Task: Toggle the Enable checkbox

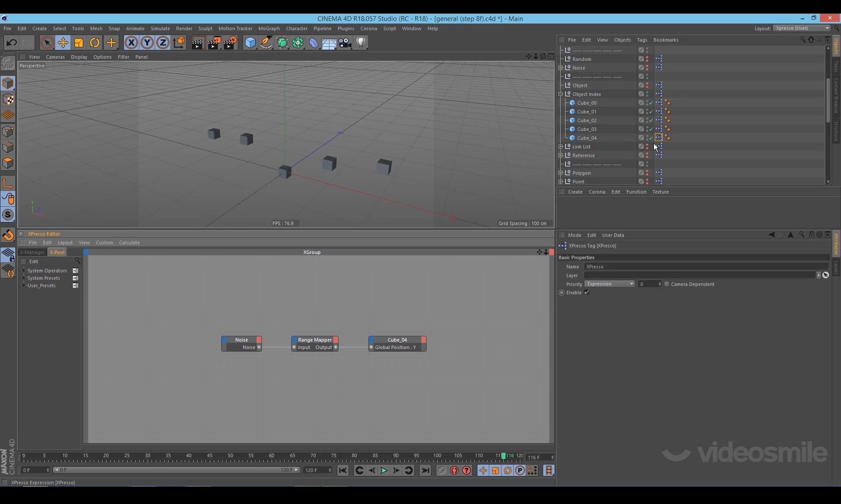Action: 587,293
